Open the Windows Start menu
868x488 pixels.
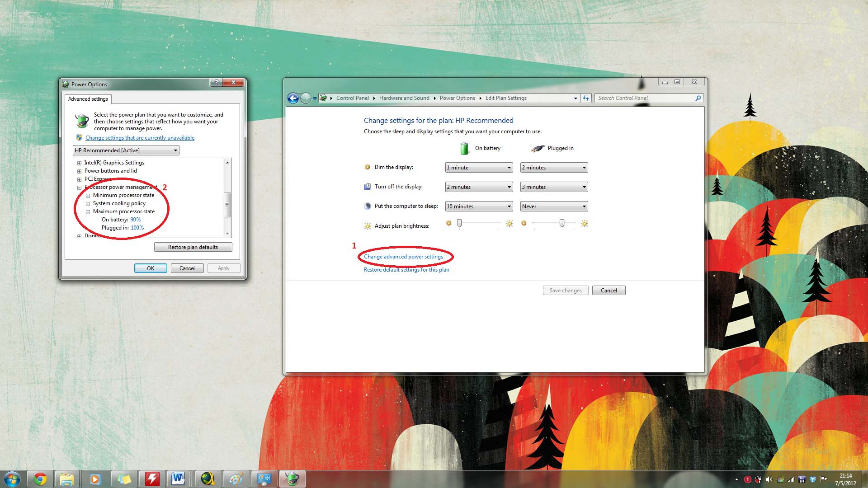click(x=12, y=479)
